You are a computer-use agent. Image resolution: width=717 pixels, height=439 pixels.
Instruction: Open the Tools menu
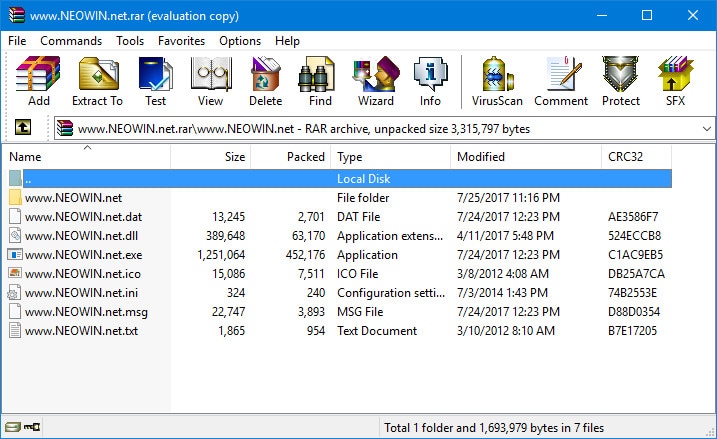click(130, 41)
